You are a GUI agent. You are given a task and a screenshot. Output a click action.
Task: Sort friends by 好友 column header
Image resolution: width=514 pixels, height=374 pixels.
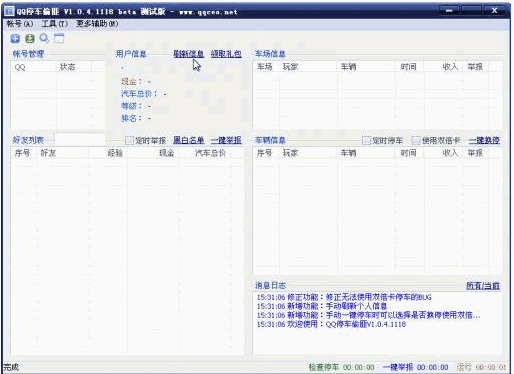click(x=63, y=153)
